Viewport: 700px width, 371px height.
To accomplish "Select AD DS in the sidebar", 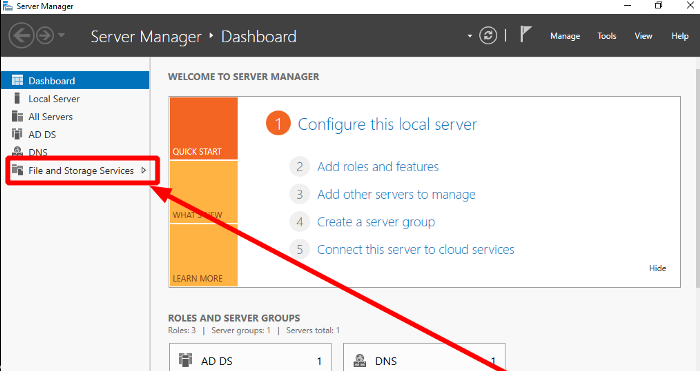I will pyautogui.click(x=75, y=134).
